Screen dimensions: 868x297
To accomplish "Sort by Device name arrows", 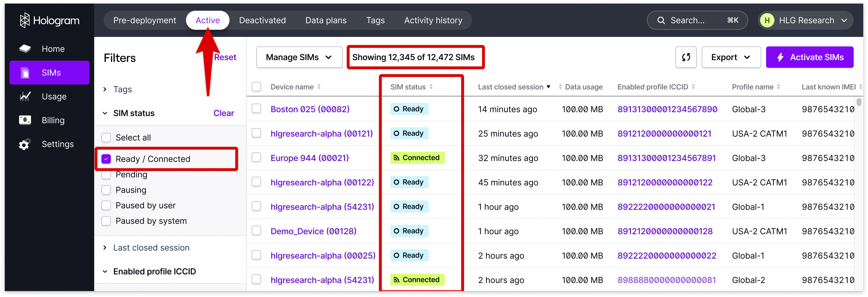I will pyautogui.click(x=319, y=87).
